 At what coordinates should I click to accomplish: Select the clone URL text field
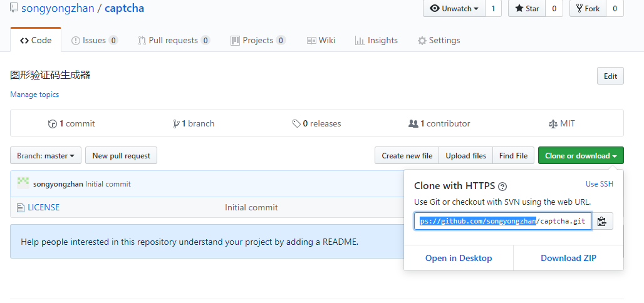(502, 221)
